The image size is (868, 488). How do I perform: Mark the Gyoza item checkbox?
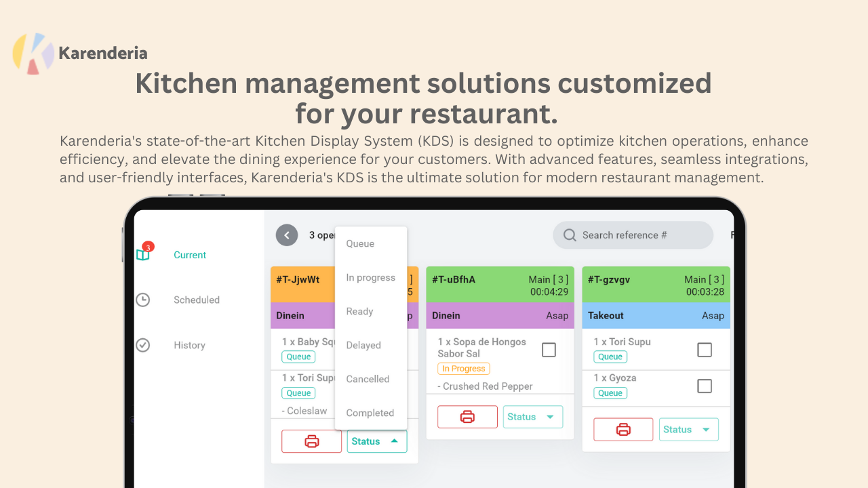click(705, 386)
